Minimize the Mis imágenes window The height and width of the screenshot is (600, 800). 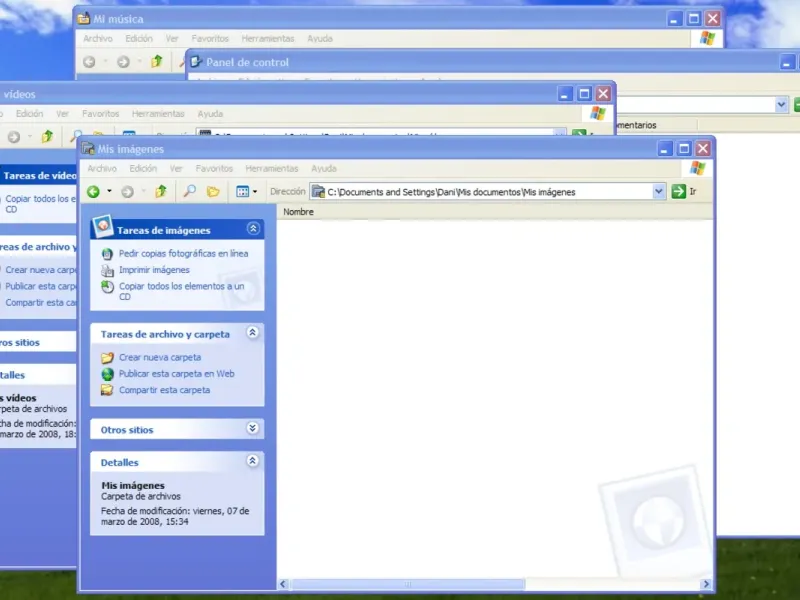click(x=665, y=148)
